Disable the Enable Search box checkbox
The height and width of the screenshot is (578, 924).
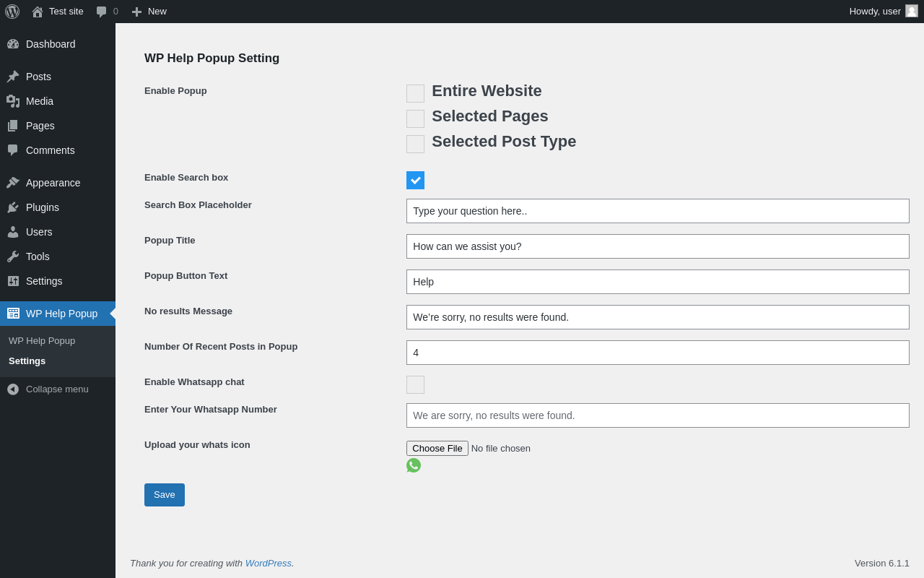click(x=415, y=180)
